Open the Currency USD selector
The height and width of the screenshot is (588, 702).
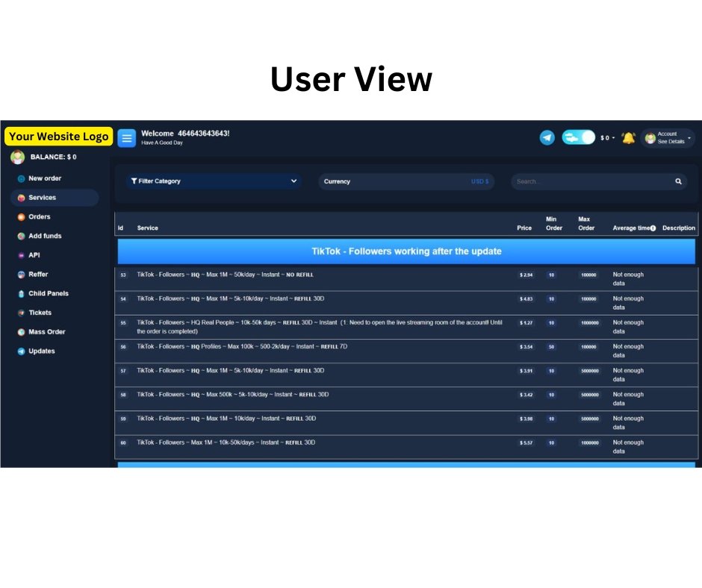pos(407,181)
